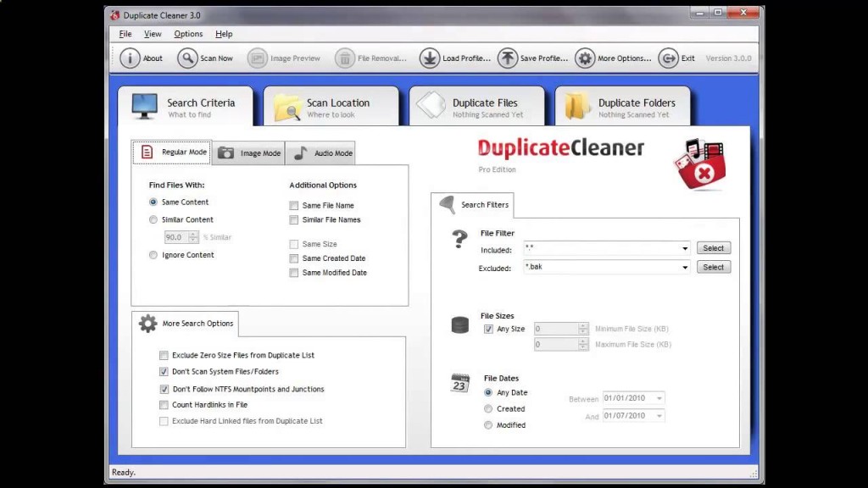Screen dimensions: 868x488
Task: Click the Minimum File Size spinner arrows
Action: [583, 329]
